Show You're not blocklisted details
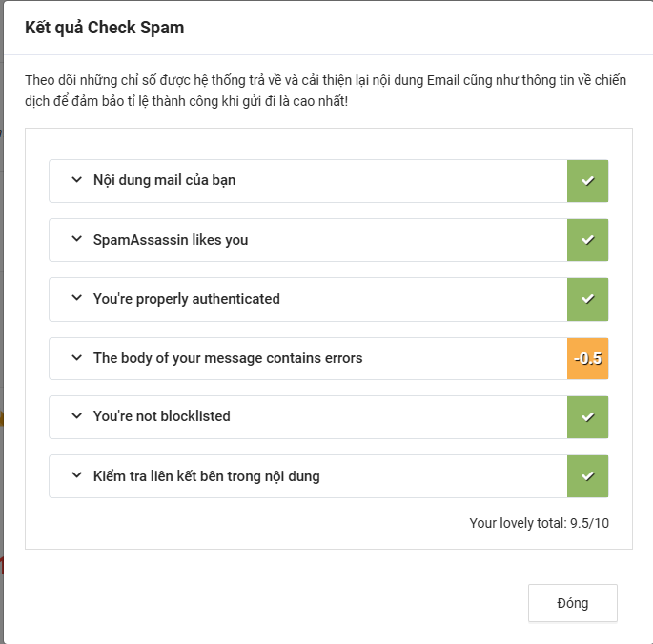 tap(162, 417)
